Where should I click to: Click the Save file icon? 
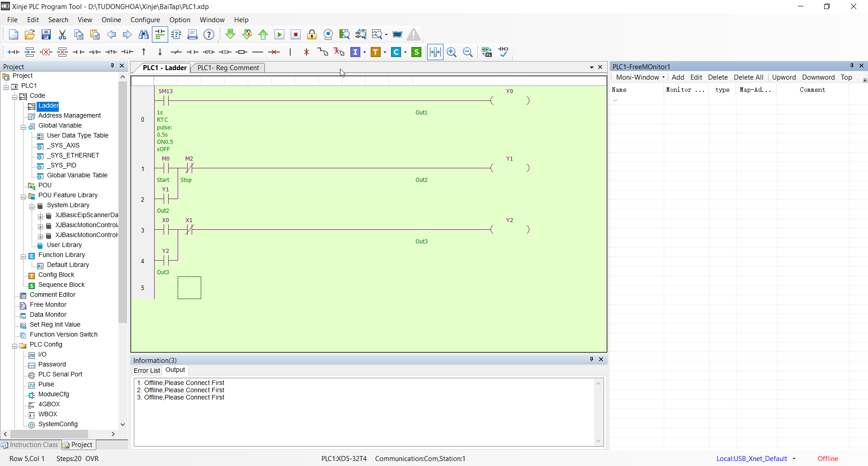point(46,35)
